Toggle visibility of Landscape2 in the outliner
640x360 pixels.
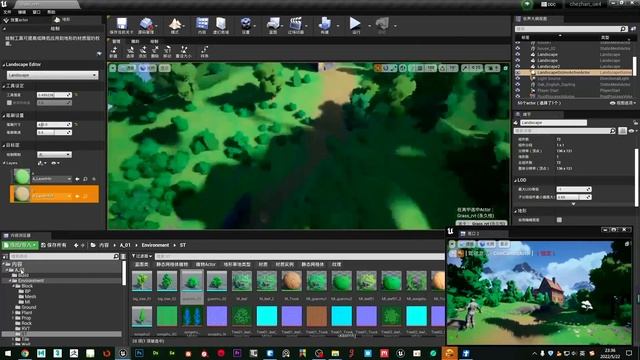tap(518, 66)
